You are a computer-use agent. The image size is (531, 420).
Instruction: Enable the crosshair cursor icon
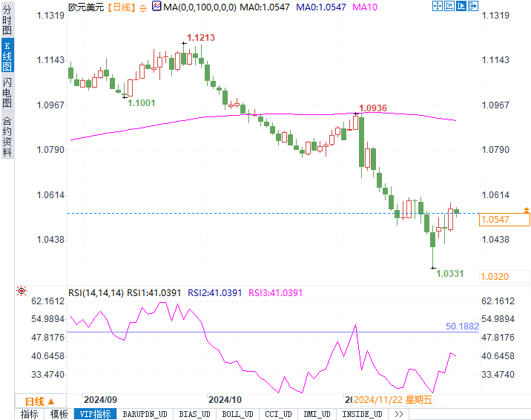click(x=438, y=6)
